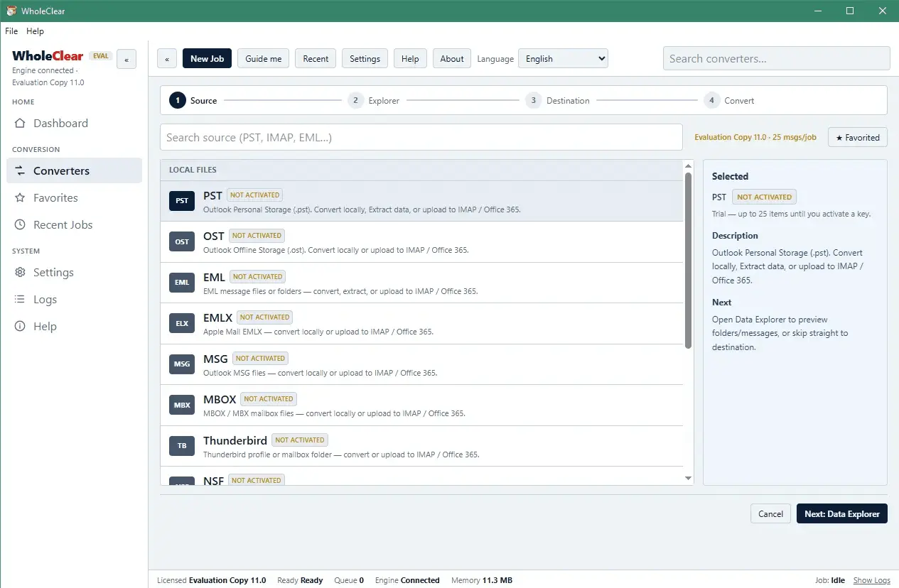Select the EMLX converter row

coord(421,324)
